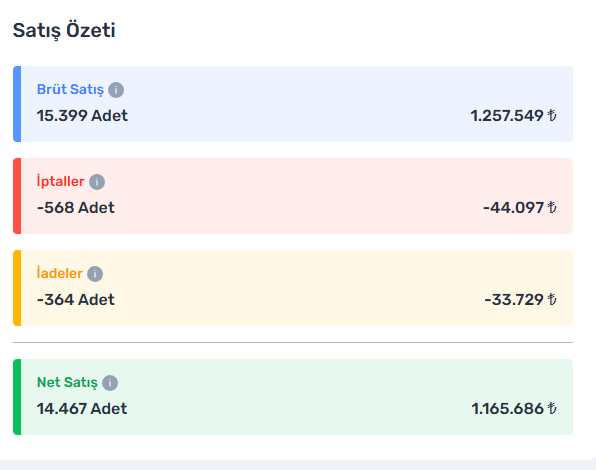Click the -44.097 ₺ cancellations amount
The width and height of the screenshot is (596, 470).
pos(520,208)
